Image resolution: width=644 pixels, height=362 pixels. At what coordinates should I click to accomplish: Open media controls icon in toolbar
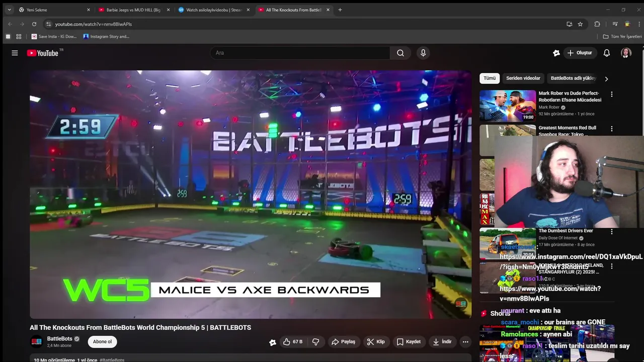click(615, 24)
